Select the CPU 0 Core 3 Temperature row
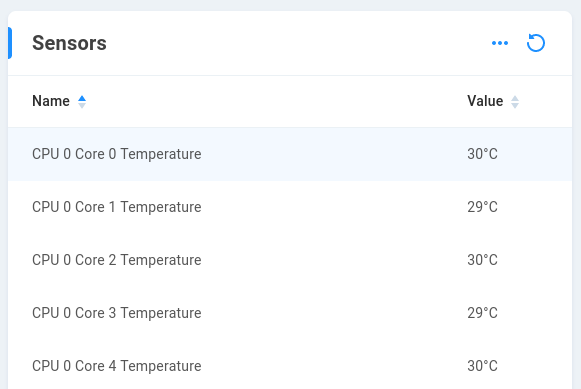Image resolution: width=581 pixels, height=389 pixels. click(290, 313)
